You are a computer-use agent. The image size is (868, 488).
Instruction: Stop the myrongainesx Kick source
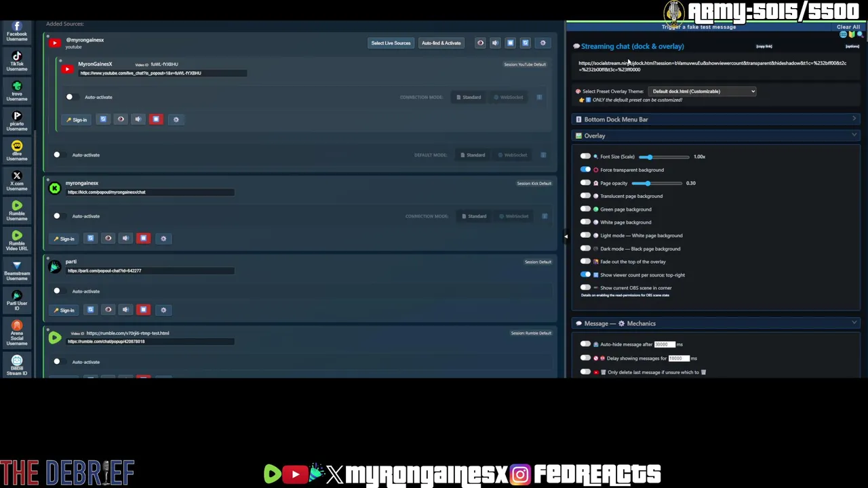tap(143, 238)
